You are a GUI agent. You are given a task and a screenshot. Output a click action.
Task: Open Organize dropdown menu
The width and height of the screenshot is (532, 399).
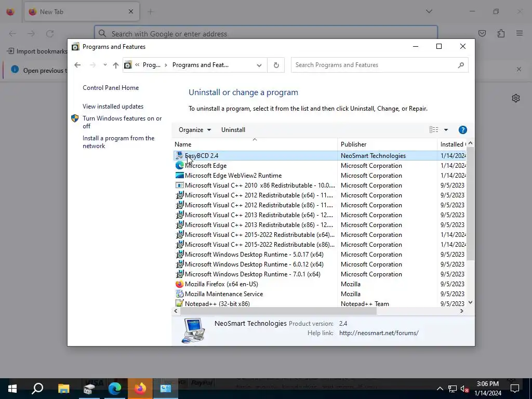195,130
